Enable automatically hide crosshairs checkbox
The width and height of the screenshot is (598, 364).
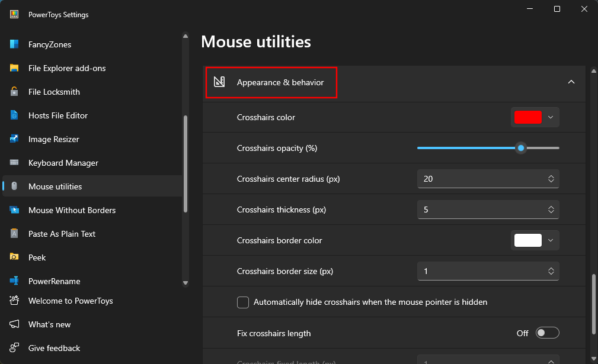click(243, 302)
